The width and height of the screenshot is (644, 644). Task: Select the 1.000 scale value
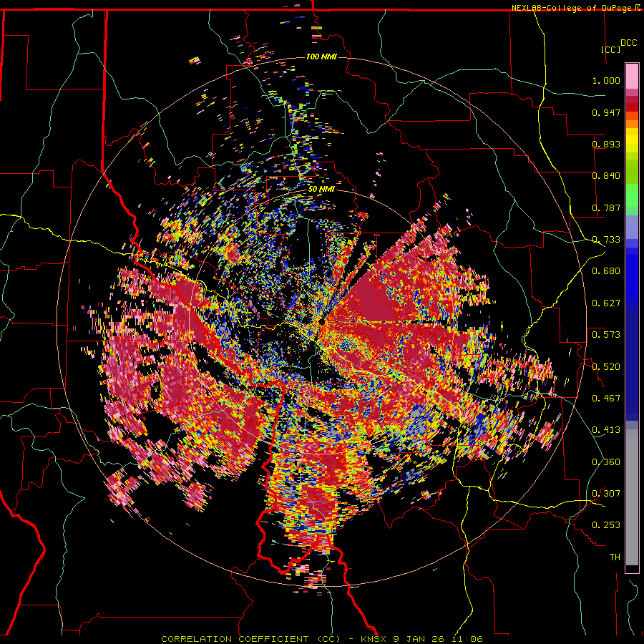pyautogui.click(x=606, y=80)
